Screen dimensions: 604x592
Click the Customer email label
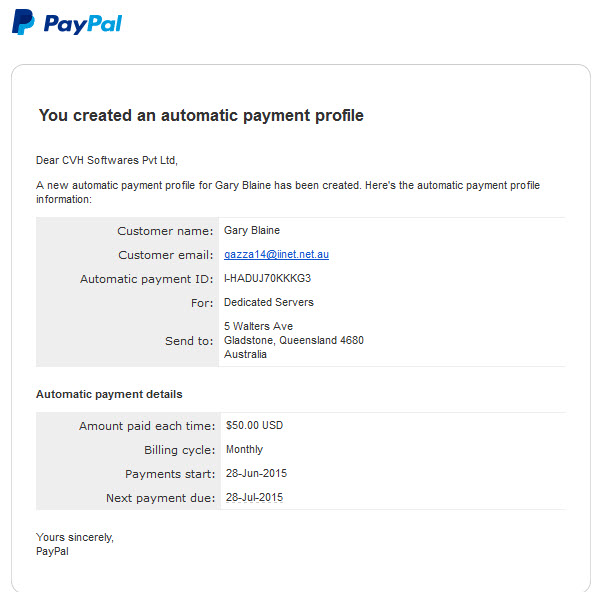(x=166, y=255)
